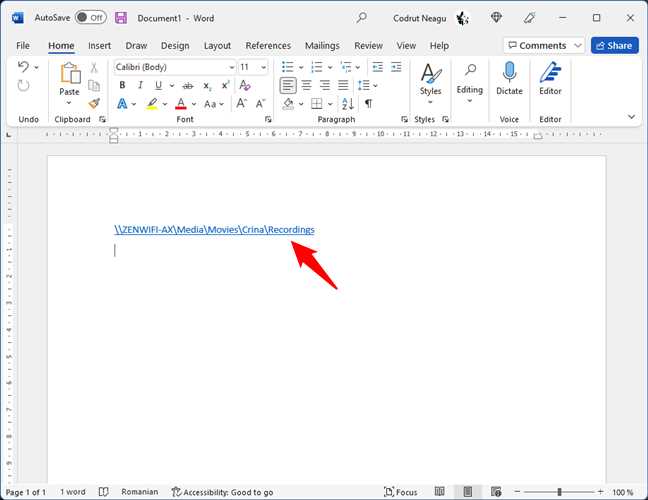Open the Styles gallery button
Screen dimensions: 648x500
[x=430, y=84]
